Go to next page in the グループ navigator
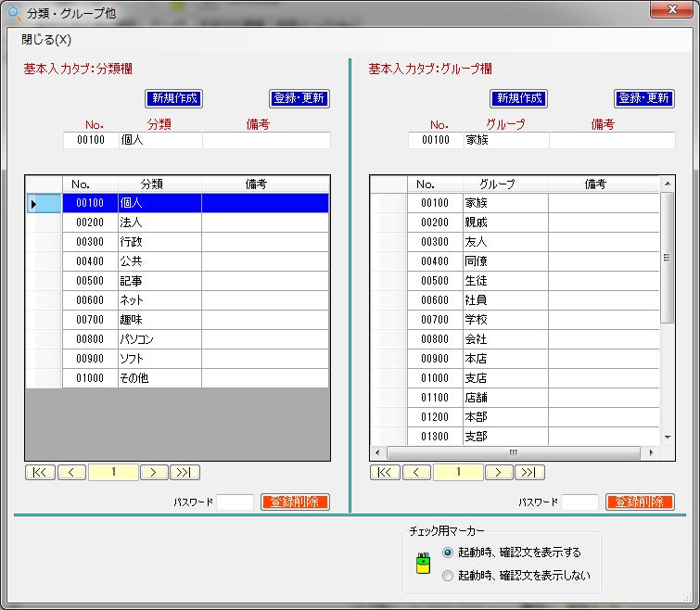 (499, 472)
